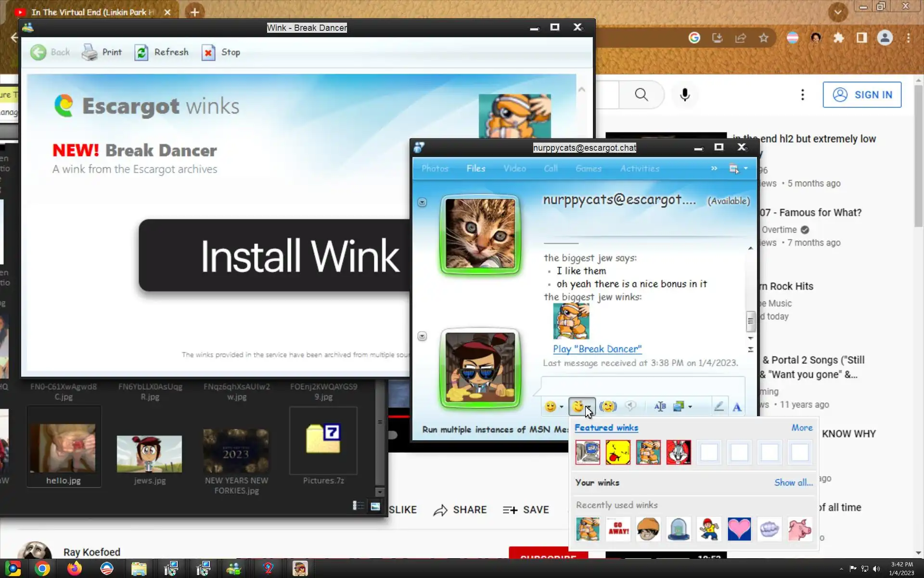
Task: Click the Play "Break Dancer" link
Action: point(597,349)
